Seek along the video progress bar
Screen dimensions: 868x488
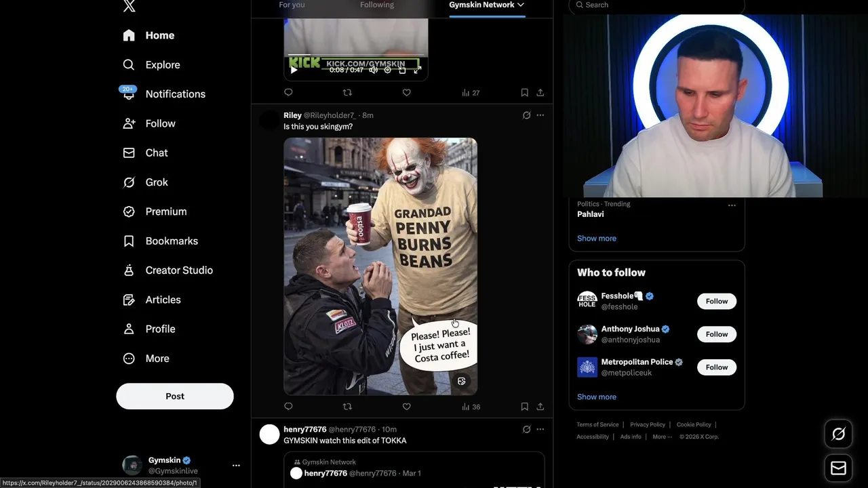tap(356, 56)
